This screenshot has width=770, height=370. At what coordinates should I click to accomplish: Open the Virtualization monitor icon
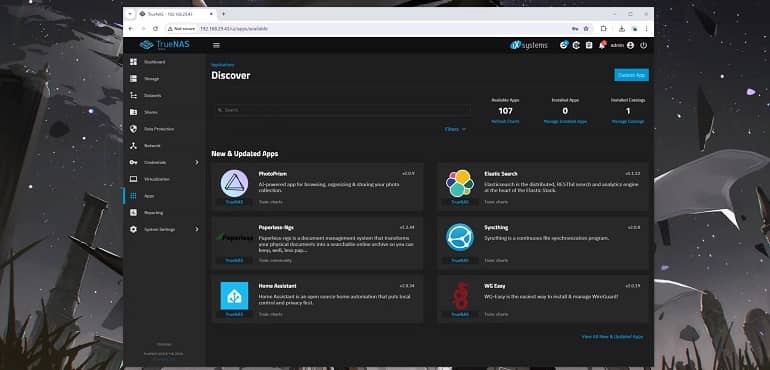pos(133,179)
